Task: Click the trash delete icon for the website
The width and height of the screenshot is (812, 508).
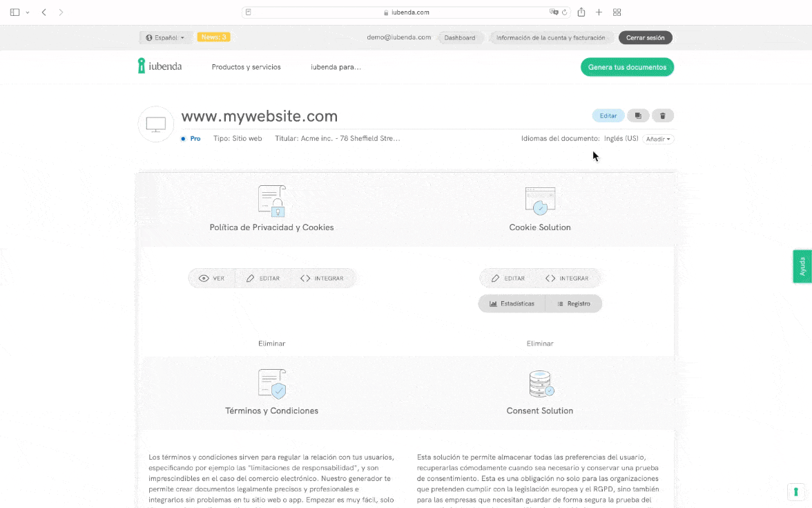Action: coord(663,116)
